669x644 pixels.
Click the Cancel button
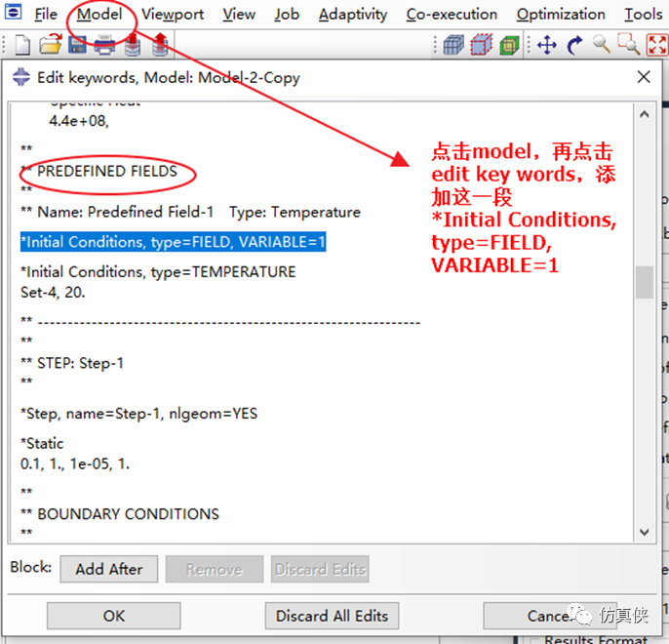[550, 616]
